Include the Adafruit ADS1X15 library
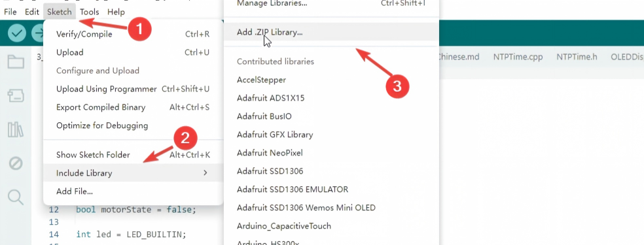Image resolution: width=644 pixels, height=245 pixels. coord(331,99)
